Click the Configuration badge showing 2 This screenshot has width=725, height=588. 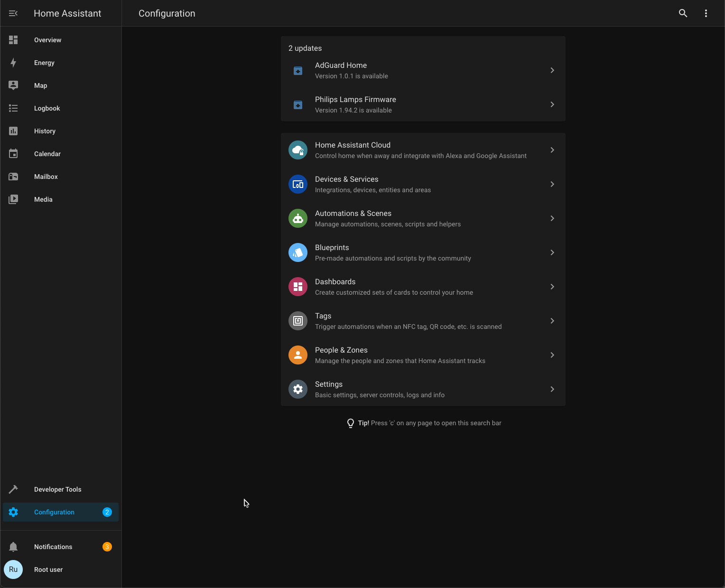click(x=107, y=512)
